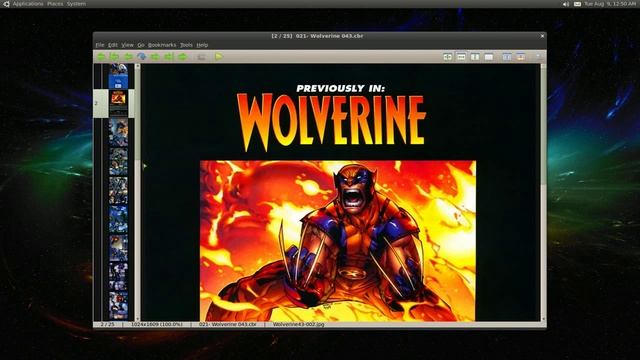The width and height of the screenshot is (640, 360).
Task: Open the ninth page thumbnail at the sidebar bottom
Action: click(x=118, y=305)
